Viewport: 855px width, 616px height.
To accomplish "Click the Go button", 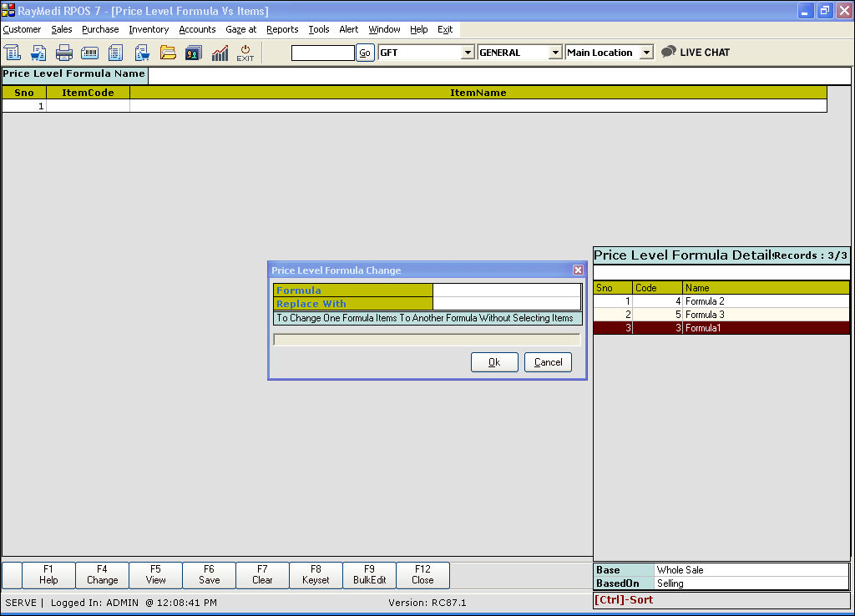I will click(365, 53).
